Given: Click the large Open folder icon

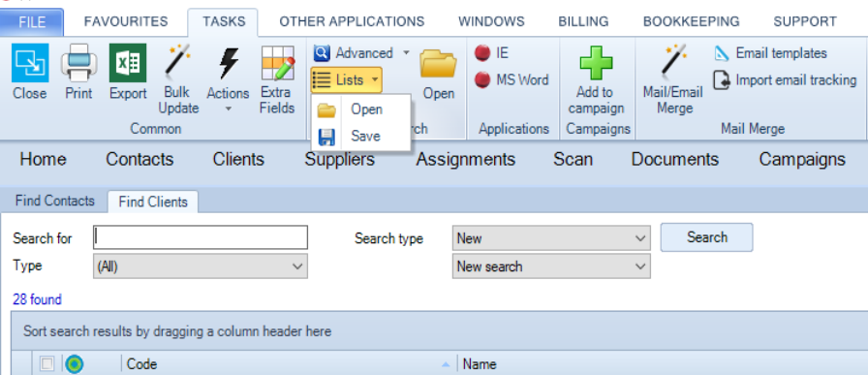Looking at the screenshot, I should tap(439, 64).
